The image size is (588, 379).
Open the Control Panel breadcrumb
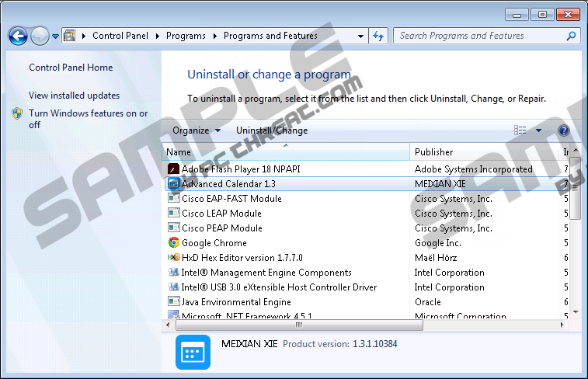click(120, 36)
